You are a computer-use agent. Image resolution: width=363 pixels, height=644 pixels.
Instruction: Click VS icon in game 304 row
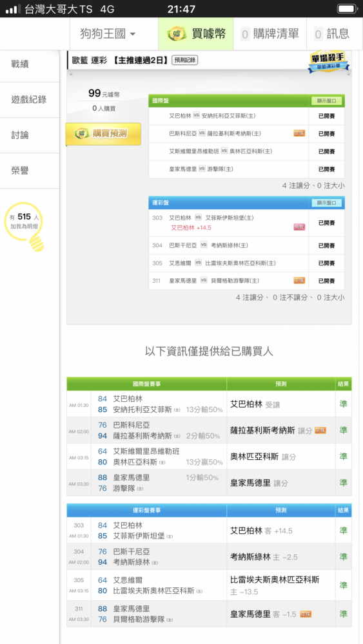tap(204, 245)
